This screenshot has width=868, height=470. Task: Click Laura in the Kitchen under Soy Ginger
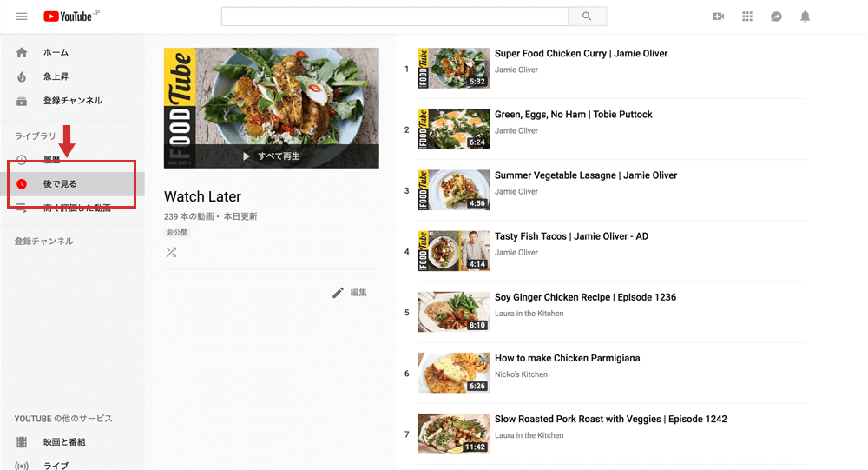529,314
